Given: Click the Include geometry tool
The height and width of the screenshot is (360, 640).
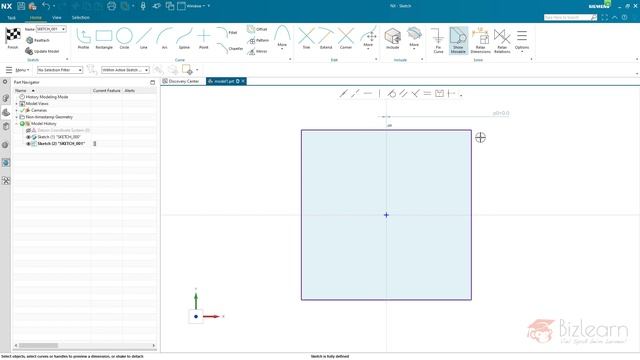Looking at the screenshot, I should (392, 38).
